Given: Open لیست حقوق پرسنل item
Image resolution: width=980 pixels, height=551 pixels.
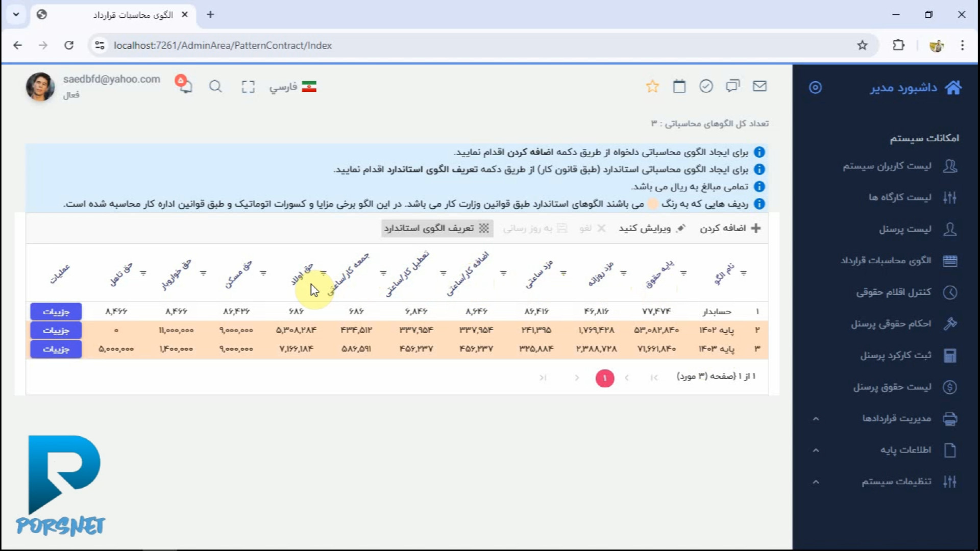Looking at the screenshot, I should pyautogui.click(x=904, y=387).
